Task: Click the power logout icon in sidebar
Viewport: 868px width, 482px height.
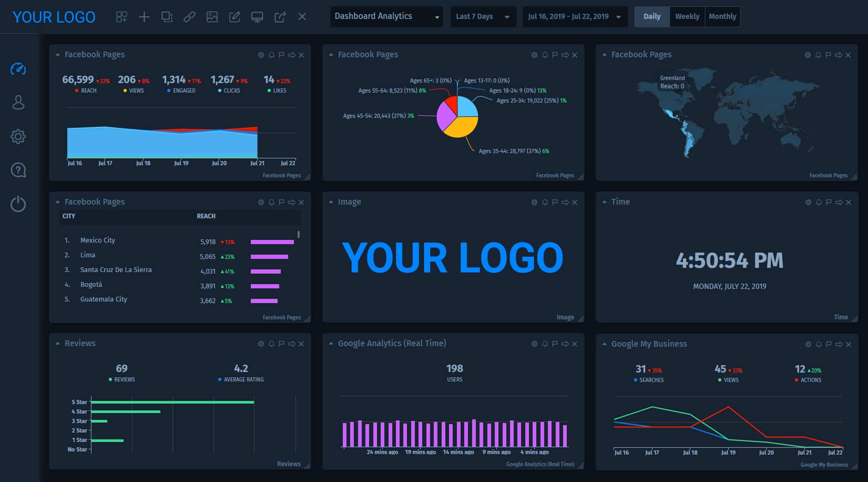Action: [x=18, y=204]
